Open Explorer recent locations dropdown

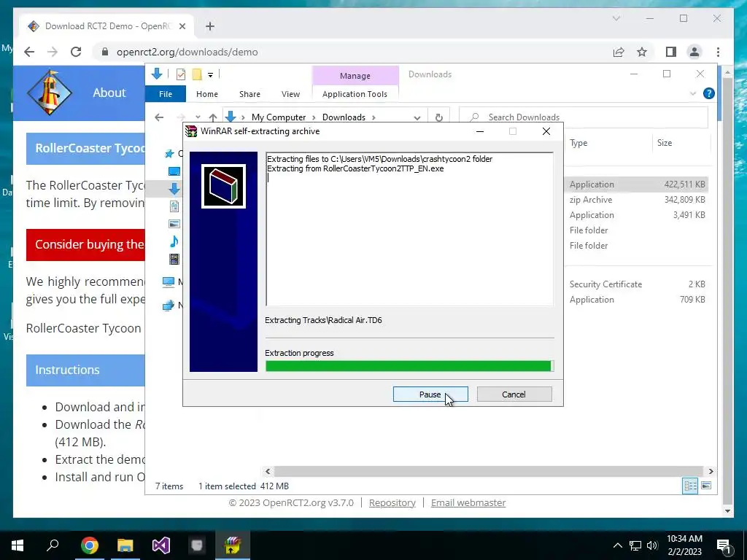coord(198,117)
